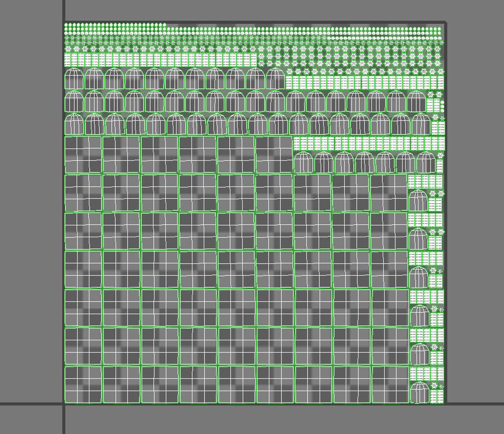The height and width of the screenshot is (434, 504).
Task: Pick the last large square island in the top square row
Action: click(x=274, y=155)
